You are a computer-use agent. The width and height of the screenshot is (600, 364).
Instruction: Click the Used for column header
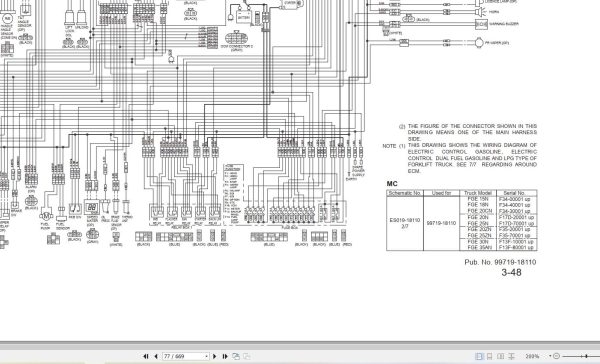[x=441, y=193]
